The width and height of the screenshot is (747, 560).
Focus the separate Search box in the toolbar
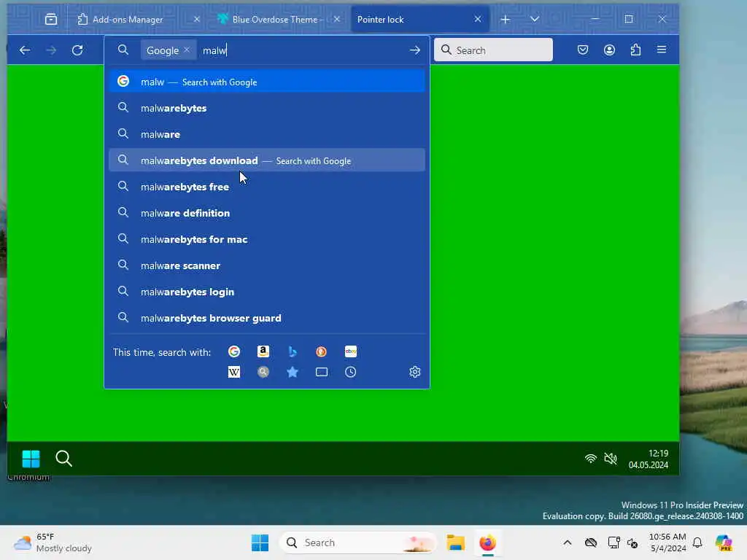(x=493, y=50)
